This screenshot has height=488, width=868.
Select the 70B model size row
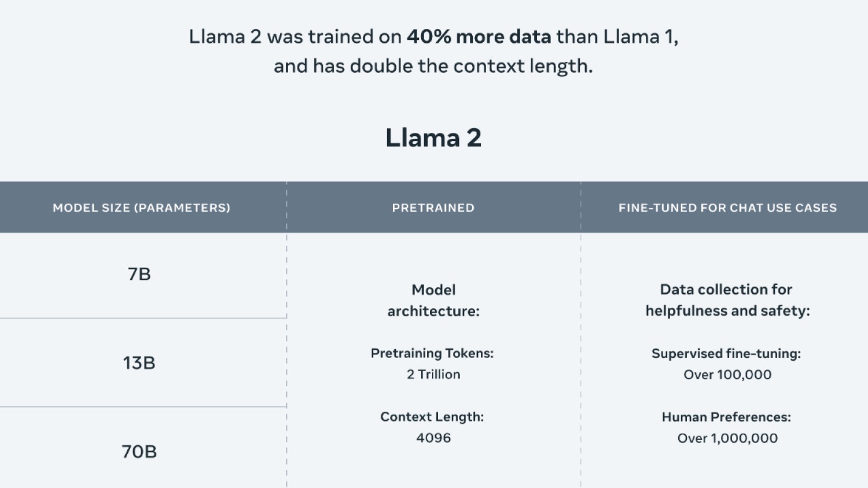click(143, 448)
